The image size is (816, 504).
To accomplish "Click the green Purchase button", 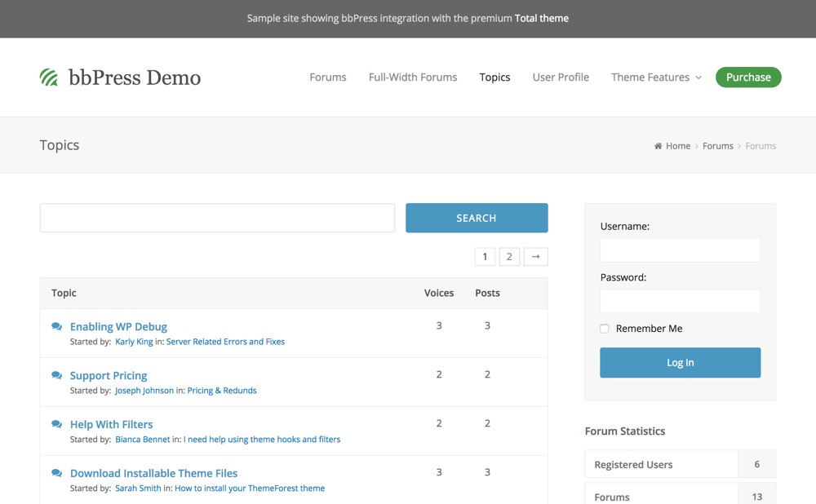I will [x=748, y=77].
